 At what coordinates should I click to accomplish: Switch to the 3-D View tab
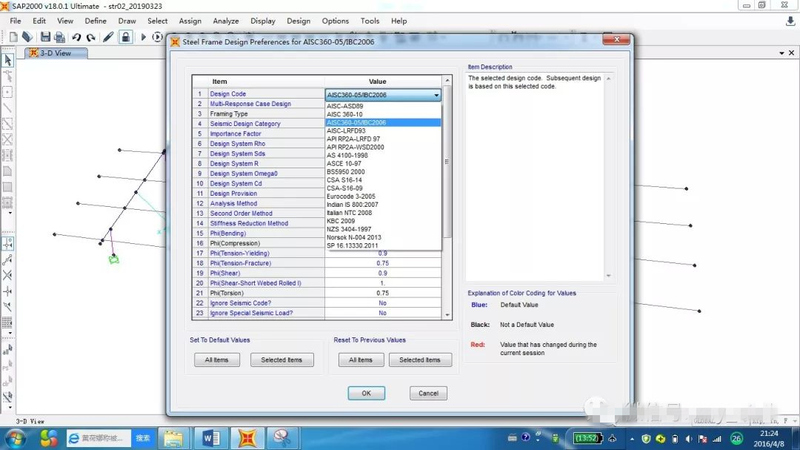click(x=56, y=53)
